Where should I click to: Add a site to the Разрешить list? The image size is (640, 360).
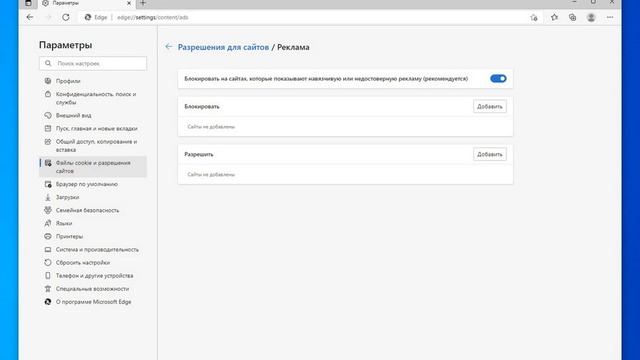pyautogui.click(x=490, y=154)
